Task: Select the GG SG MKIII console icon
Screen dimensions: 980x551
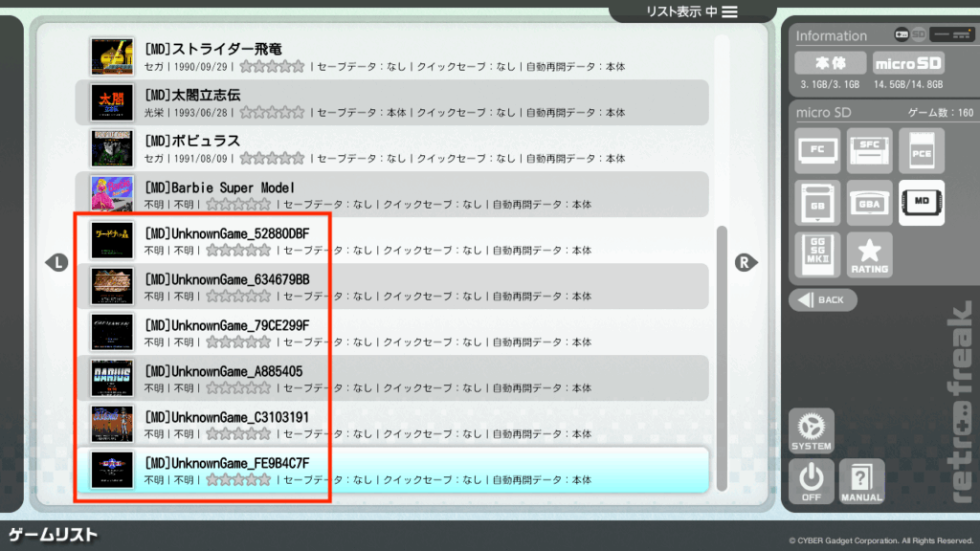Action: (x=817, y=254)
